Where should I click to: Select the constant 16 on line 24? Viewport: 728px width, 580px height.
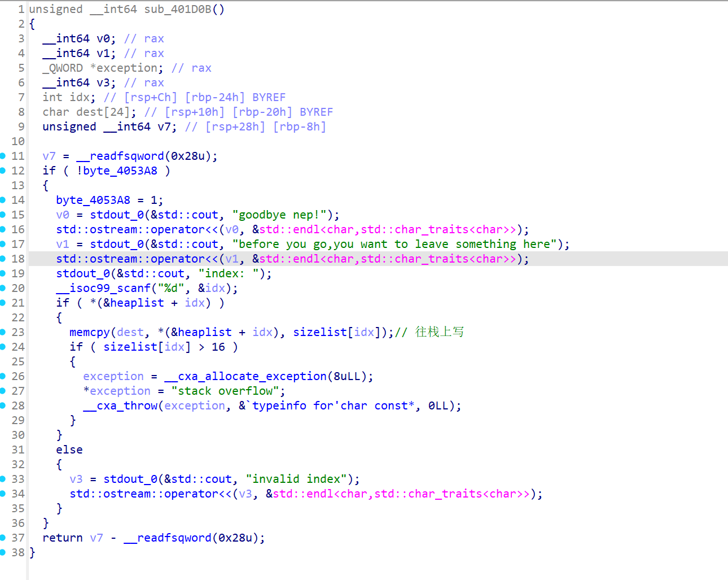(x=218, y=347)
